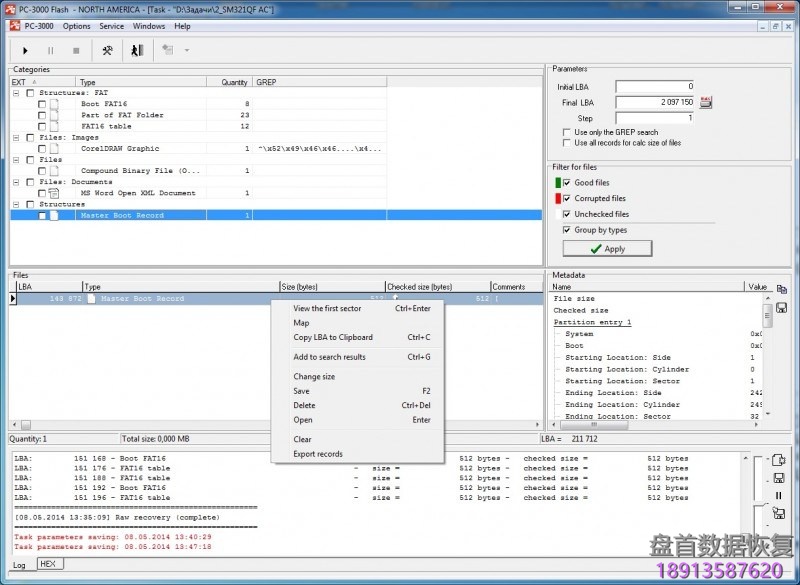The image size is (800, 585).
Task: Enable 'Use only the GREP search' checkbox
Action: coord(567,132)
